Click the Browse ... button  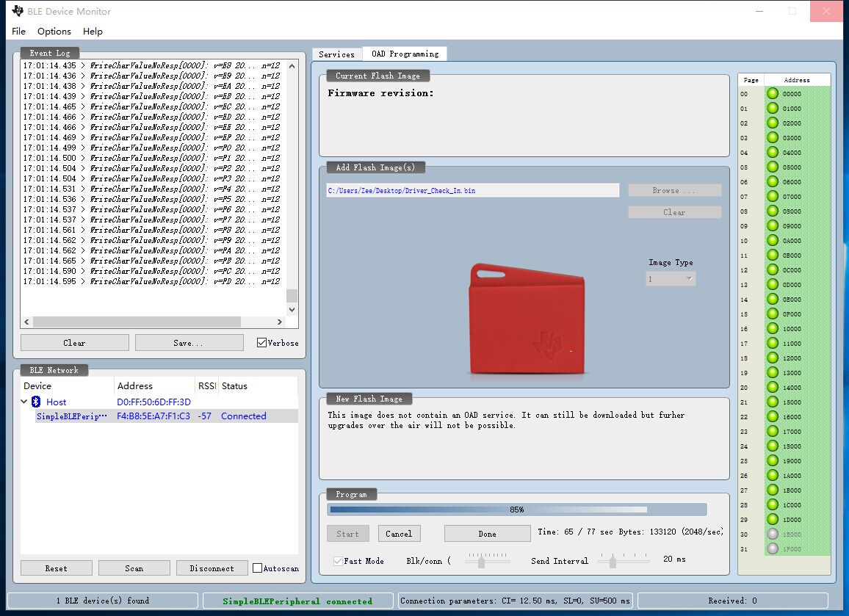tap(675, 190)
